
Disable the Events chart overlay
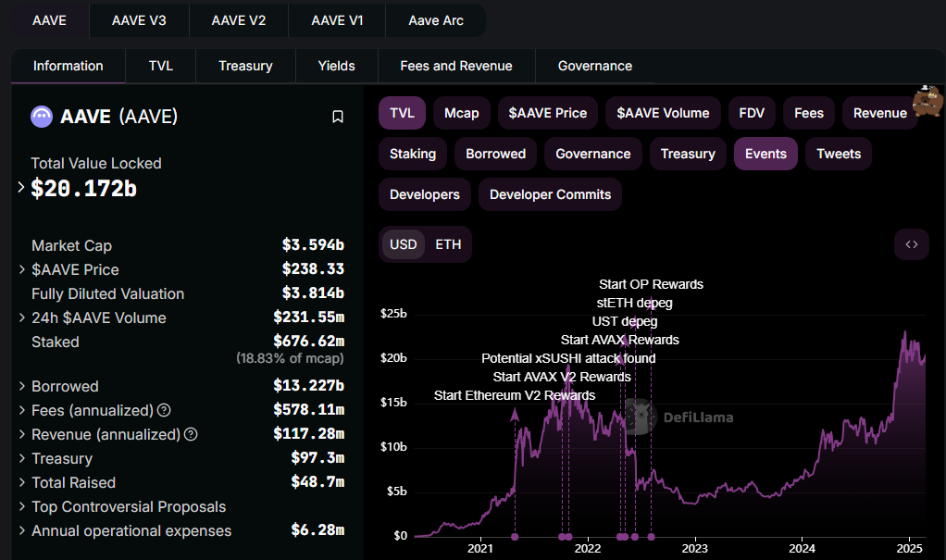coord(766,154)
